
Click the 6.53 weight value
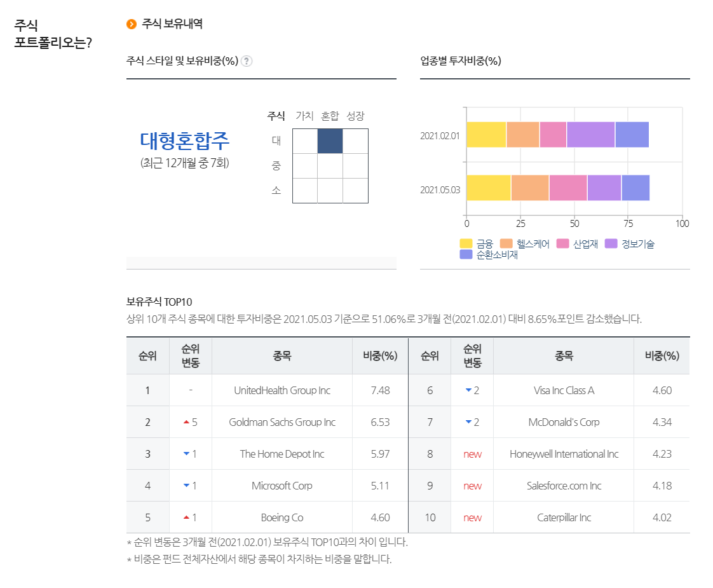[x=380, y=423]
